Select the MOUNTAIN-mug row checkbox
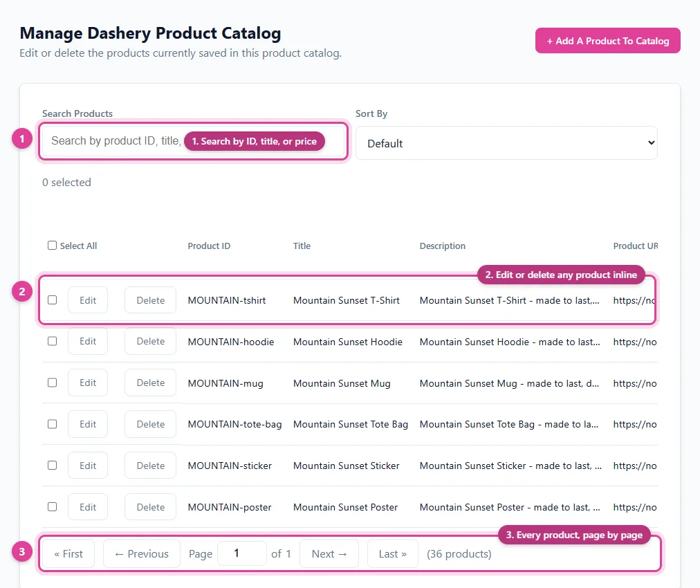Image resolution: width=700 pixels, height=588 pixels. pos(53,383)
